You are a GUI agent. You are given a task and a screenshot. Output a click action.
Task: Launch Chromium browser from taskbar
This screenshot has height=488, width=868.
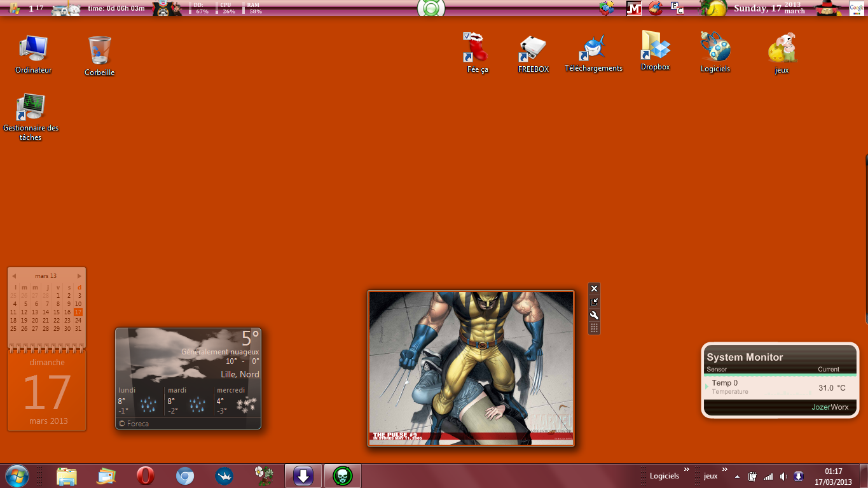pyautogui.click(x=185, y=476)
